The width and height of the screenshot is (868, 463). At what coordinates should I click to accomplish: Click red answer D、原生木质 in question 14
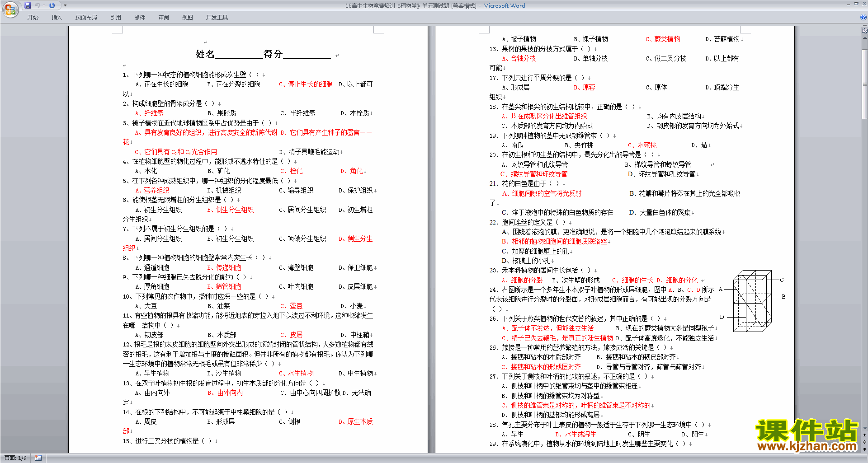[x=356, y=422]
